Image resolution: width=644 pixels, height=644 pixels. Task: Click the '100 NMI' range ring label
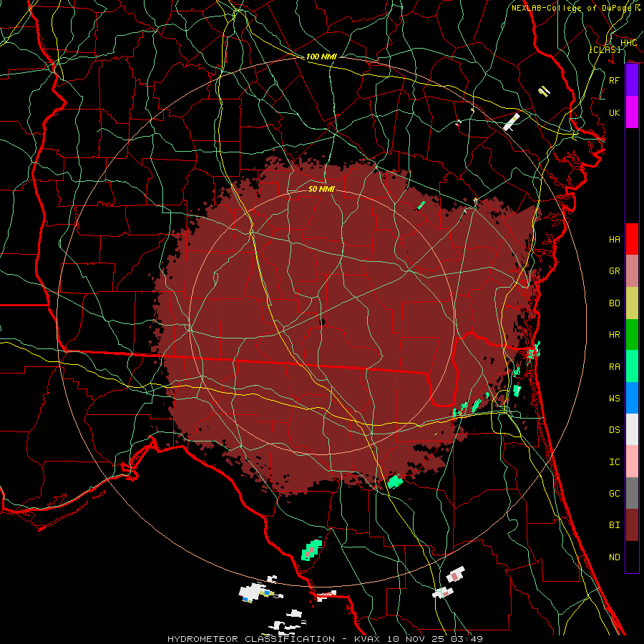tap(321, 57)
